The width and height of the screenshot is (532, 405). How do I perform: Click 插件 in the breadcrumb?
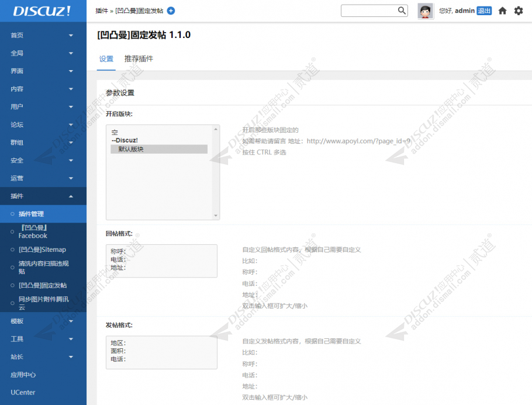point(102,11)
